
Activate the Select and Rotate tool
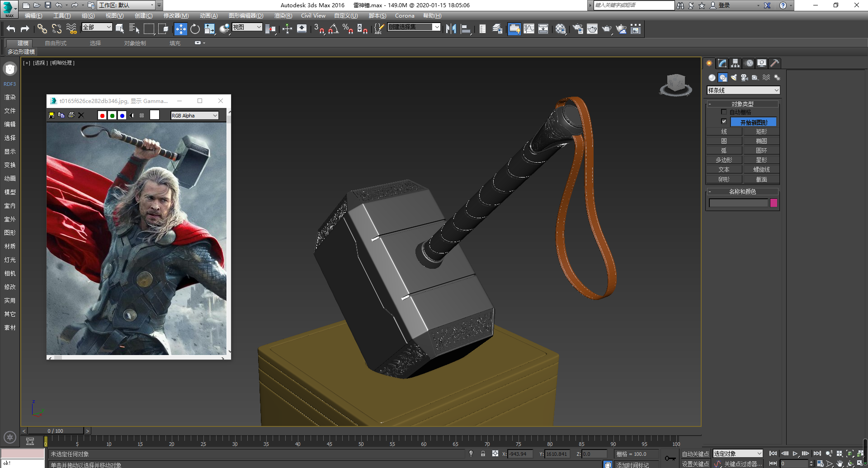click(195, 29)
